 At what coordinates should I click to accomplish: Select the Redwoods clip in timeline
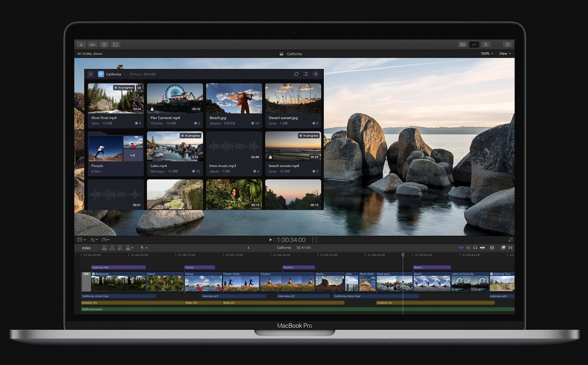(x=118, y=282)
